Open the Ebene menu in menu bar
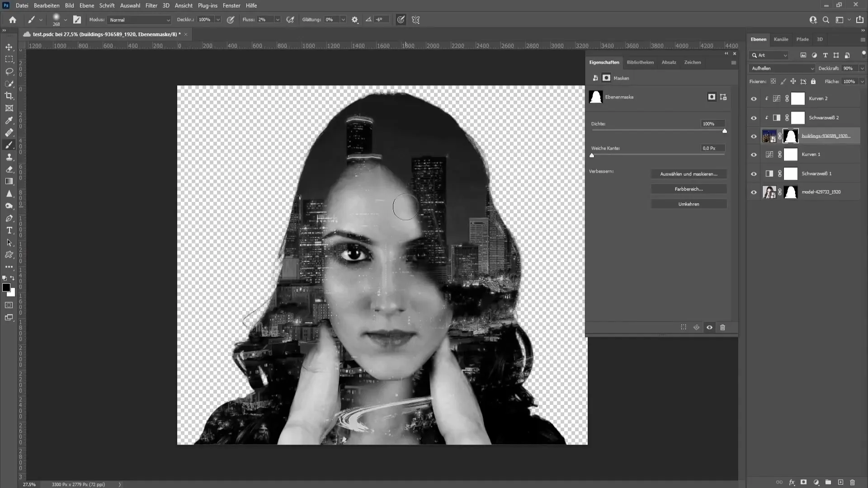868x488 pixels. point(86,5)
